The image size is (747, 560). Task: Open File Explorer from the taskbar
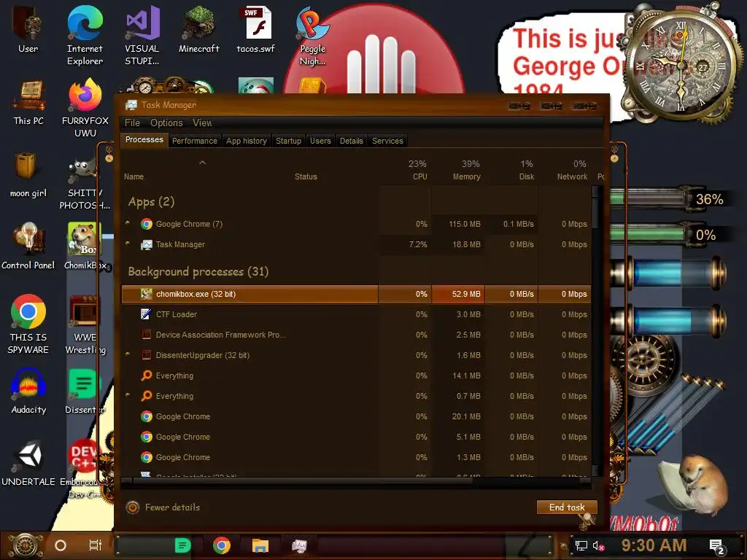[x=260, y=545]
